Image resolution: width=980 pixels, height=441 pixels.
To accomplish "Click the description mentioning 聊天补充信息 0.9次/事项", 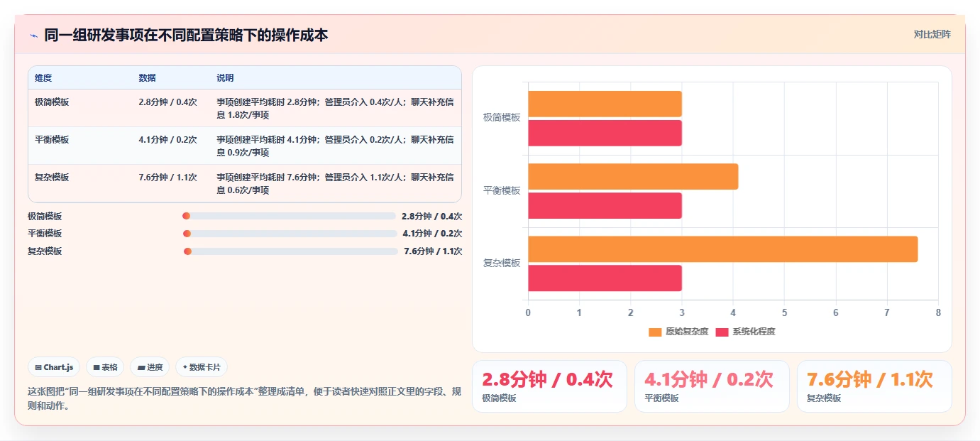I will pyautogui.click(x=335, y=146).
